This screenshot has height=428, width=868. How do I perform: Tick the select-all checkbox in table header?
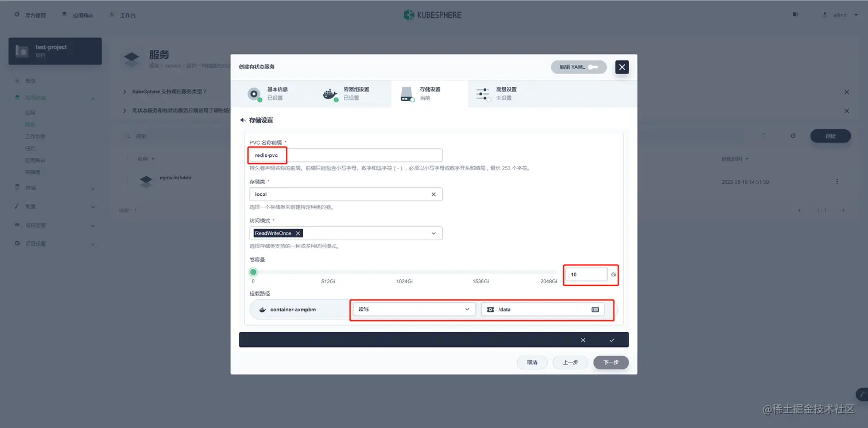pos(124,159)
